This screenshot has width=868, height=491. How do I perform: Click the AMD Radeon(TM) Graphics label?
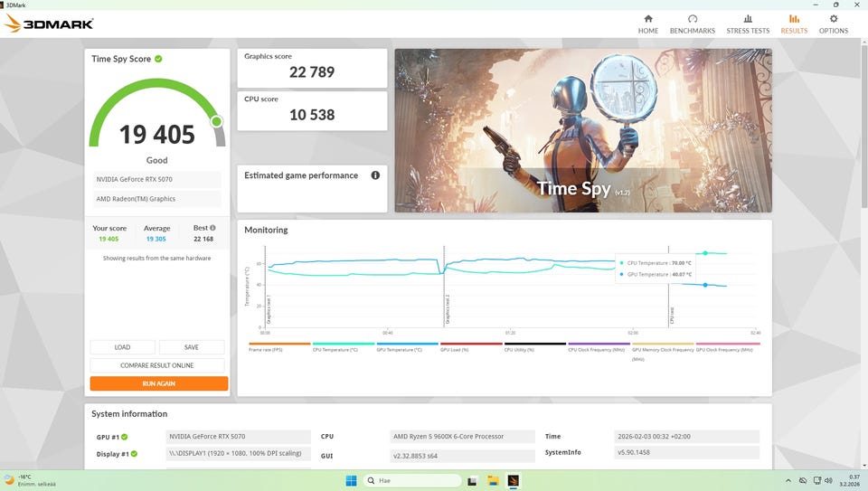pyautogui.click(x=156, y=199)
